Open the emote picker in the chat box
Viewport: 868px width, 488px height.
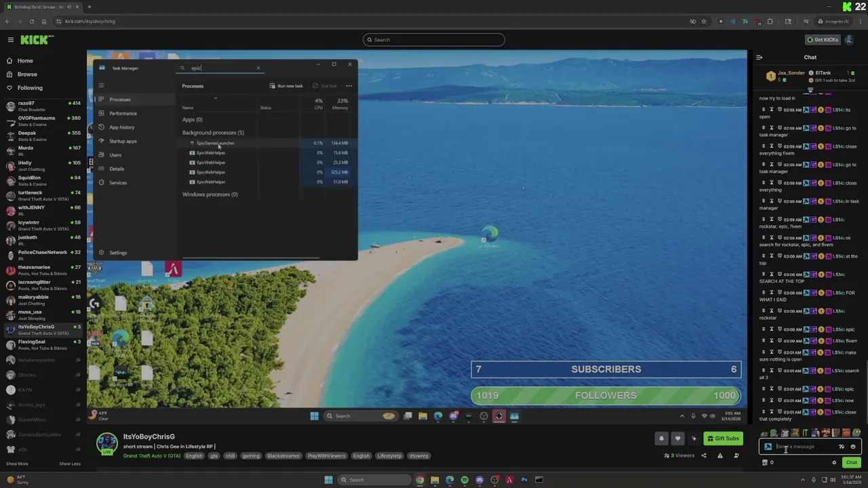(853, 447)
